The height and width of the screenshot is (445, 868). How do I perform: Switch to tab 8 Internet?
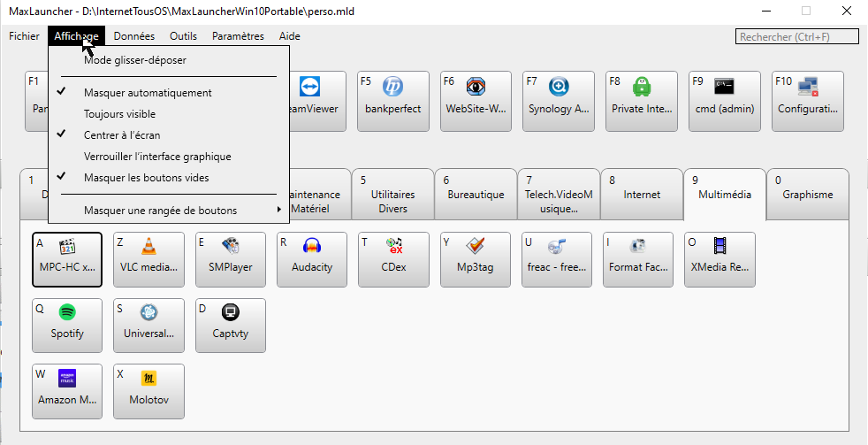pos(642,195)
